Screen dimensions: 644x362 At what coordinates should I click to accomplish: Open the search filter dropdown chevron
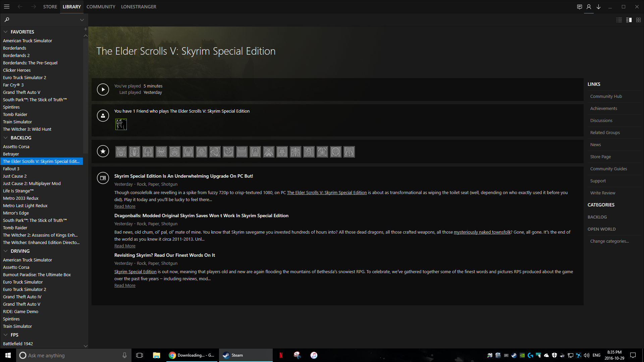[x=82, y=20]
